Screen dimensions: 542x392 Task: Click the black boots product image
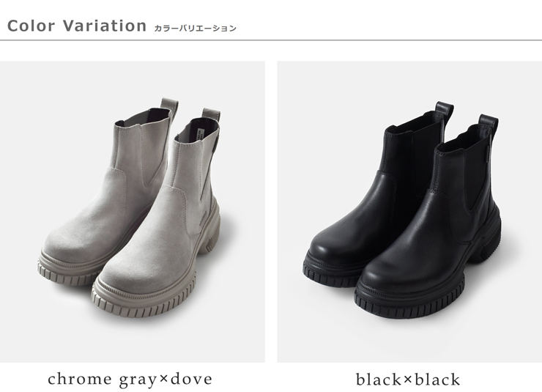[409, 212]
